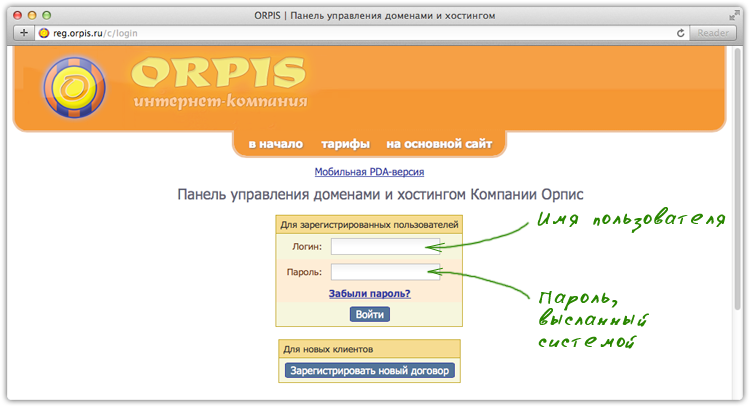Click the red close window button
Image resolution: width=750 pixels, height=407 pixels.
click(18, 15)
